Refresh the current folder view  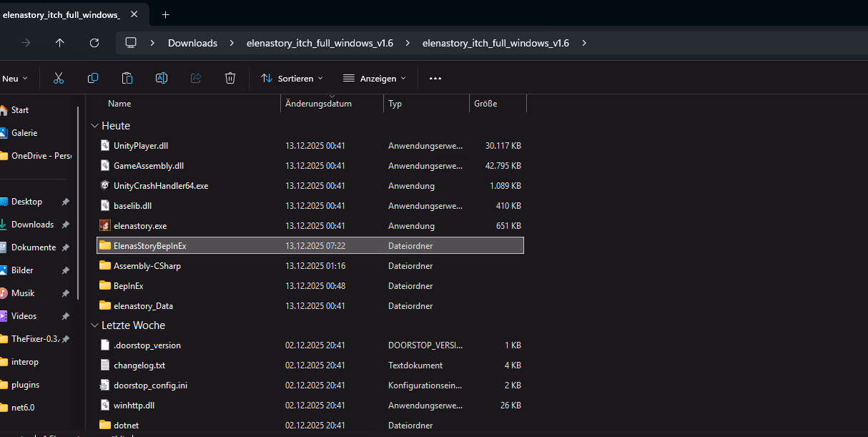click(94, 43)
